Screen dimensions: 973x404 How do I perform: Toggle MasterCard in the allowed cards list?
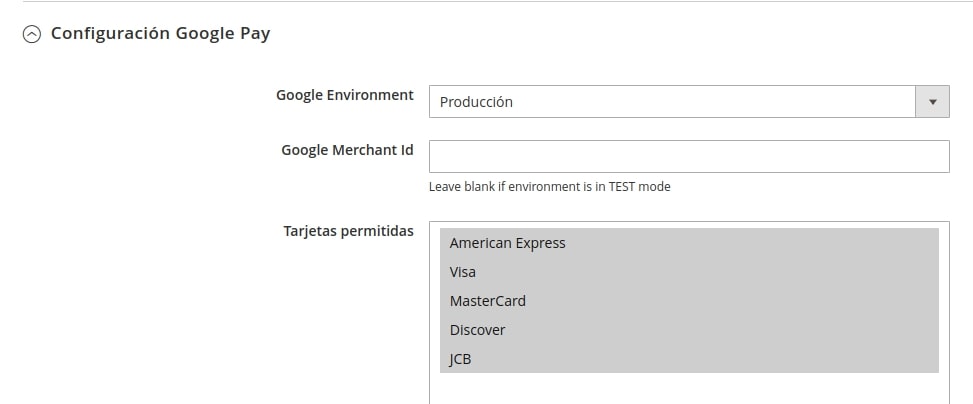point(689,301)
